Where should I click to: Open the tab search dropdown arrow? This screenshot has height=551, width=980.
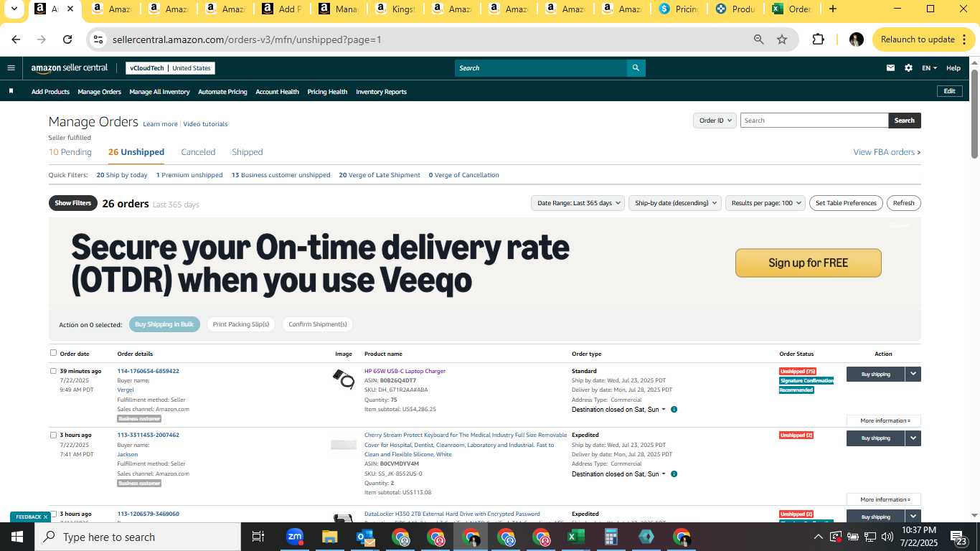(x=14, y=9)
